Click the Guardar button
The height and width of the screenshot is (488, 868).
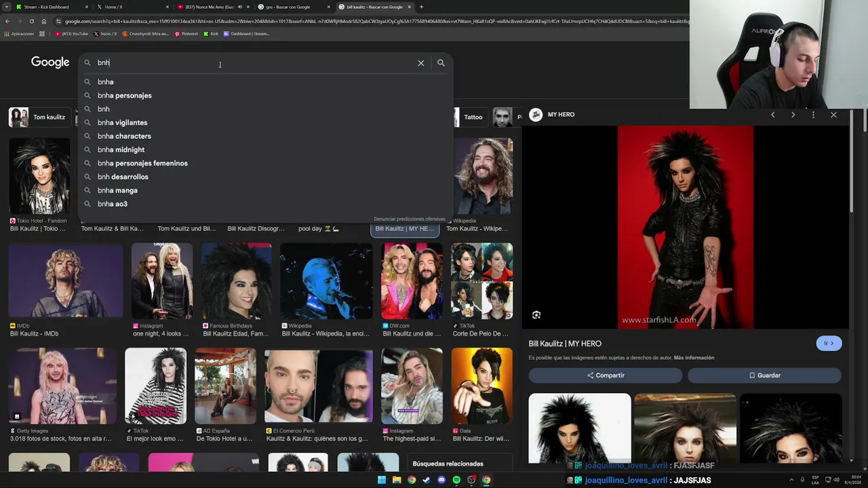point(764,375)
